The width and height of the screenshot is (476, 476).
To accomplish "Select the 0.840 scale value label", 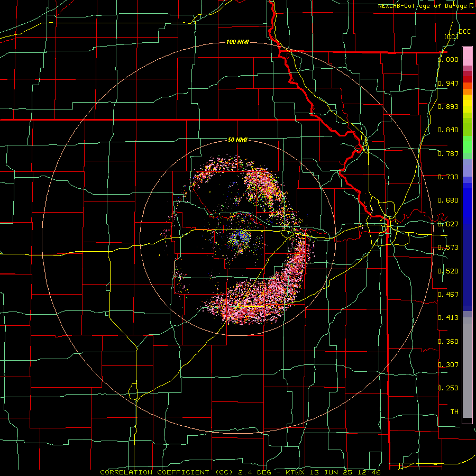I will click(448, 130).
